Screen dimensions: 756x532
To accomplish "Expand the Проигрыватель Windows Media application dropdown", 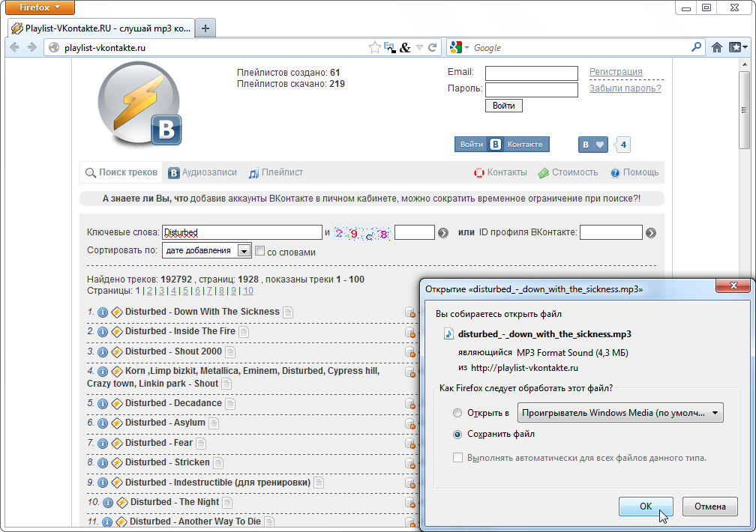I will point(620,413).
